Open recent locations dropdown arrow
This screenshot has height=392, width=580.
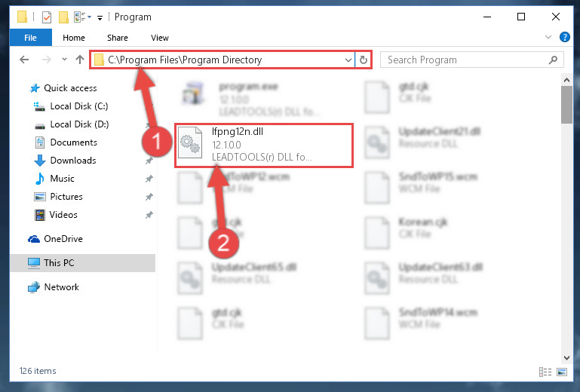coord(64,59)
